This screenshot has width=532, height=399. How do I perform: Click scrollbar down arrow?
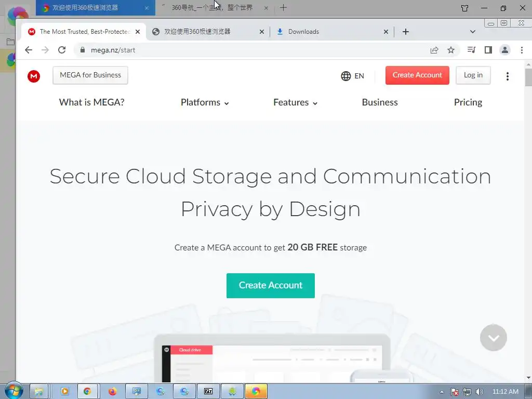[x=528, y=378]
